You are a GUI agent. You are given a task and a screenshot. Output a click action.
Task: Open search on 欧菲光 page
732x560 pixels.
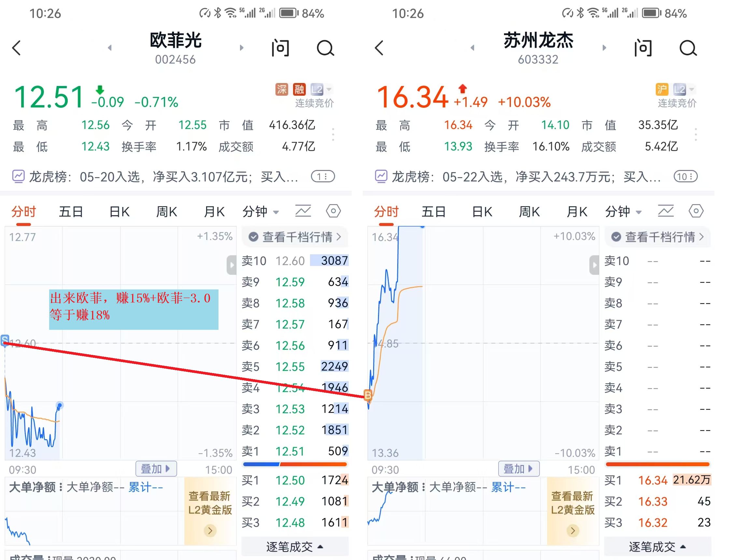(x=325, y=48)
